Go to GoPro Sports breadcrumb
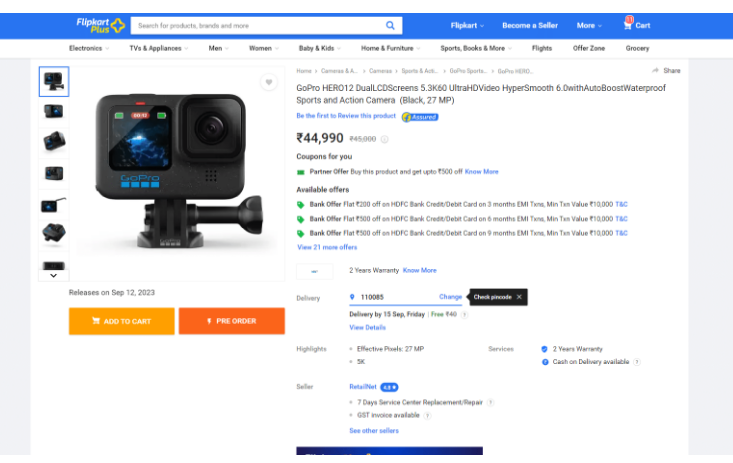Viewport: 733px width, 463px height. coord(468,71)
